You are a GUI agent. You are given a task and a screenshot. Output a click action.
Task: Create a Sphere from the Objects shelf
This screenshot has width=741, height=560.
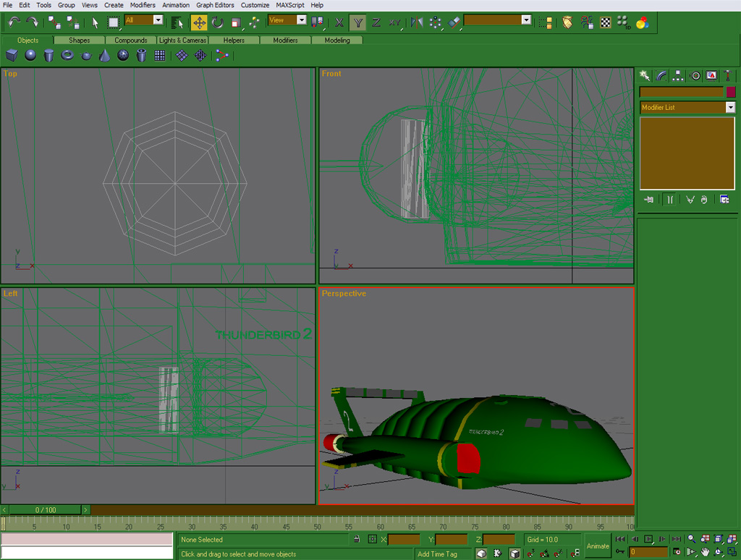click(x=30, y=56)
